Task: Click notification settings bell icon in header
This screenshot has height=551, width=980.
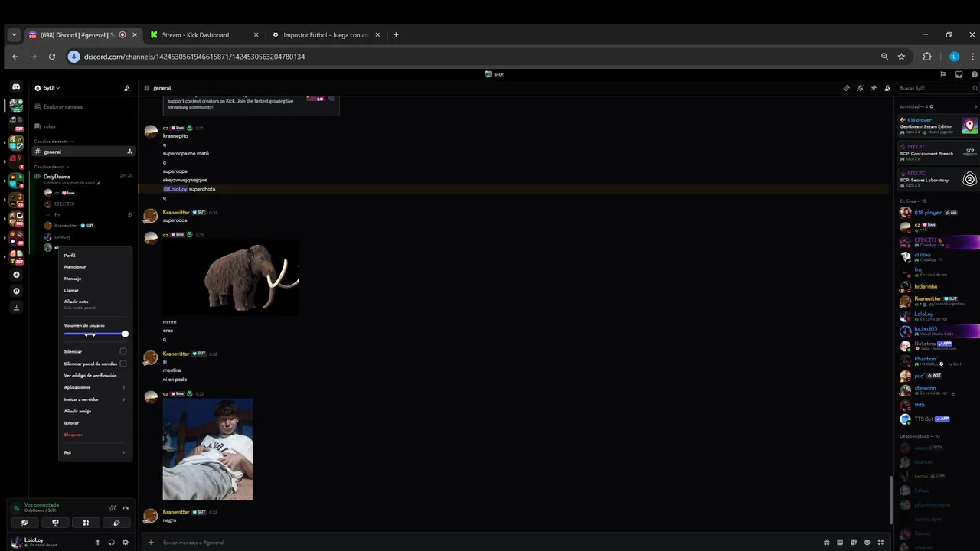Action: coord(860,88)
